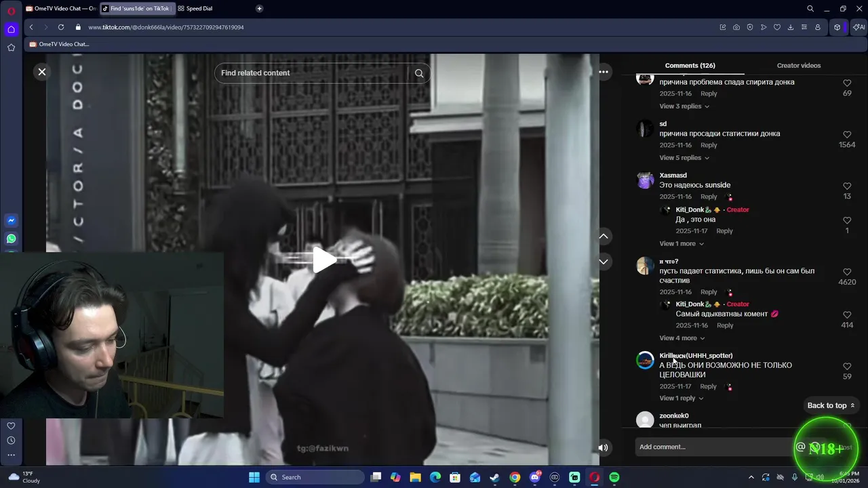Screen dimensions: 868x488
Task: Open WhatsApp in the Opera sidebar
Action: [x=11, y=239]
